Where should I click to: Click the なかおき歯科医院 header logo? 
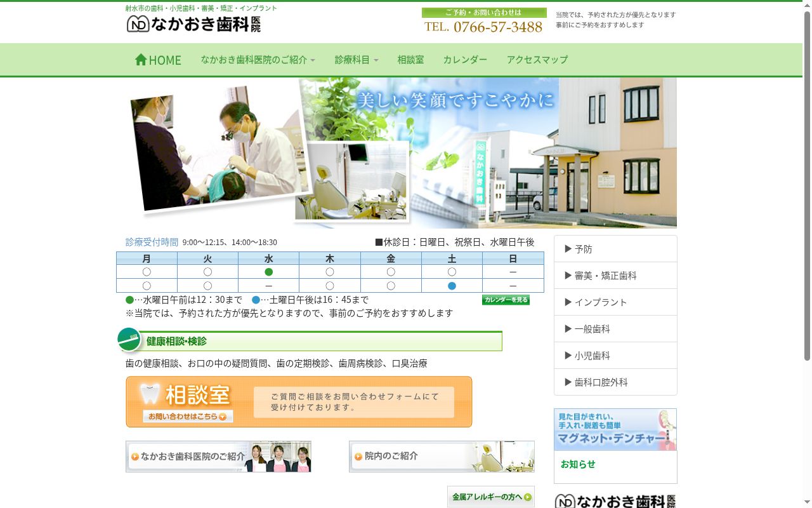click(193, 23)
